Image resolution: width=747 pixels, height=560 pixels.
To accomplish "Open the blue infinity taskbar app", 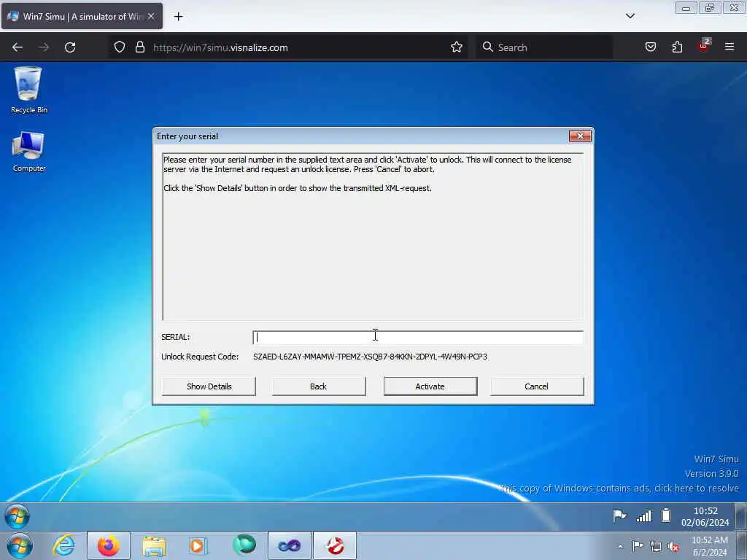I will [289, 545].
